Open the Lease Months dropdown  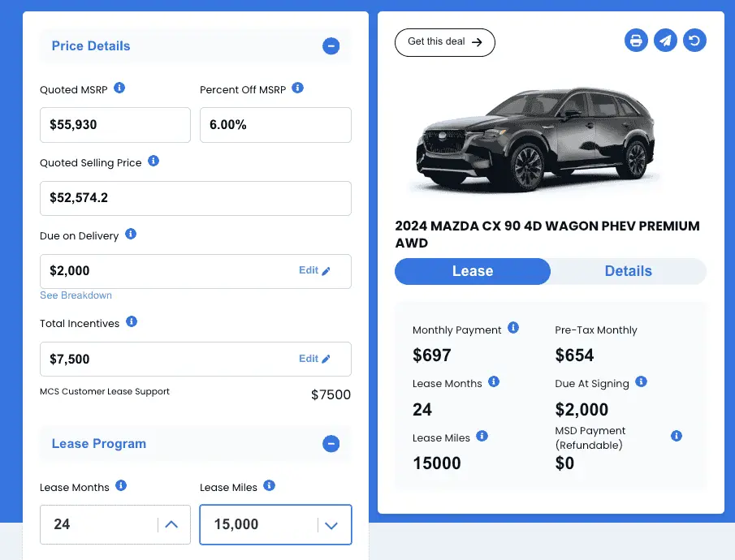(x=171, y=524)
